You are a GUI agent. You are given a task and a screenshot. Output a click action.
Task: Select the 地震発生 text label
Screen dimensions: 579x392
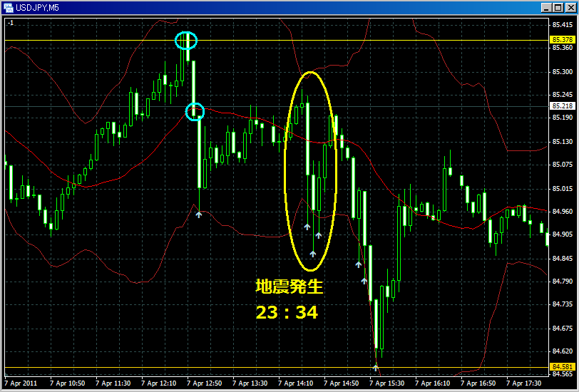[x=289, y=287]
